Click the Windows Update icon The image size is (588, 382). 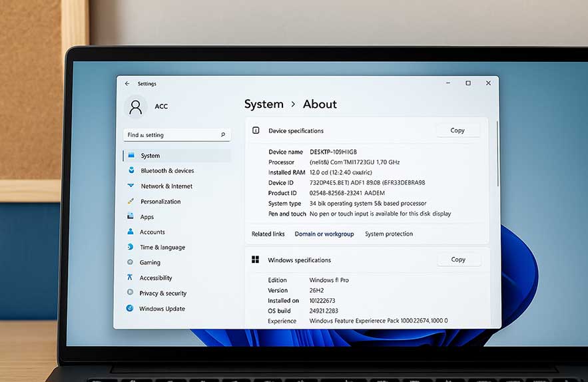(x=130, y=308)
